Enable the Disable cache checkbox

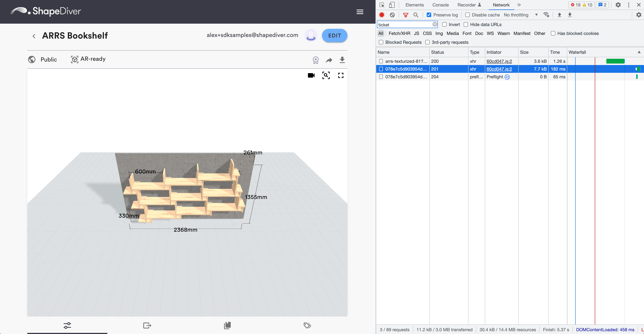[467, 15]
